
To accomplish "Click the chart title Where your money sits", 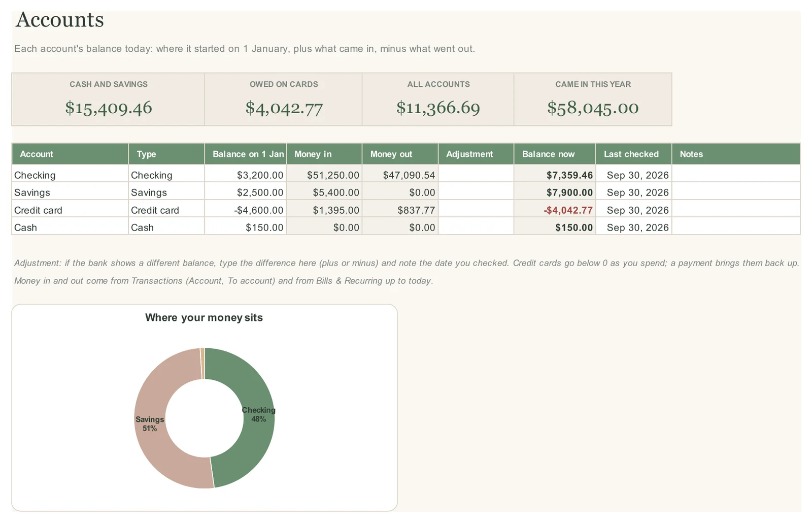I will (204, 318).
